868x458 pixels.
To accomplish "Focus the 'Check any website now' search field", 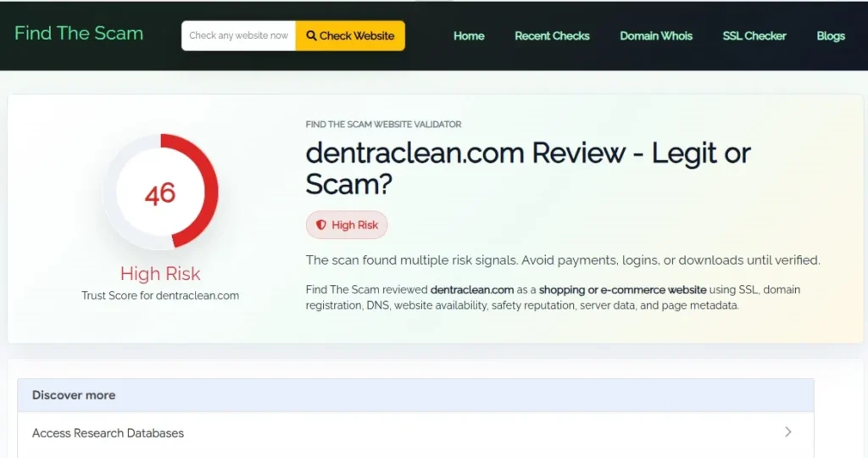I will (238, 36).
